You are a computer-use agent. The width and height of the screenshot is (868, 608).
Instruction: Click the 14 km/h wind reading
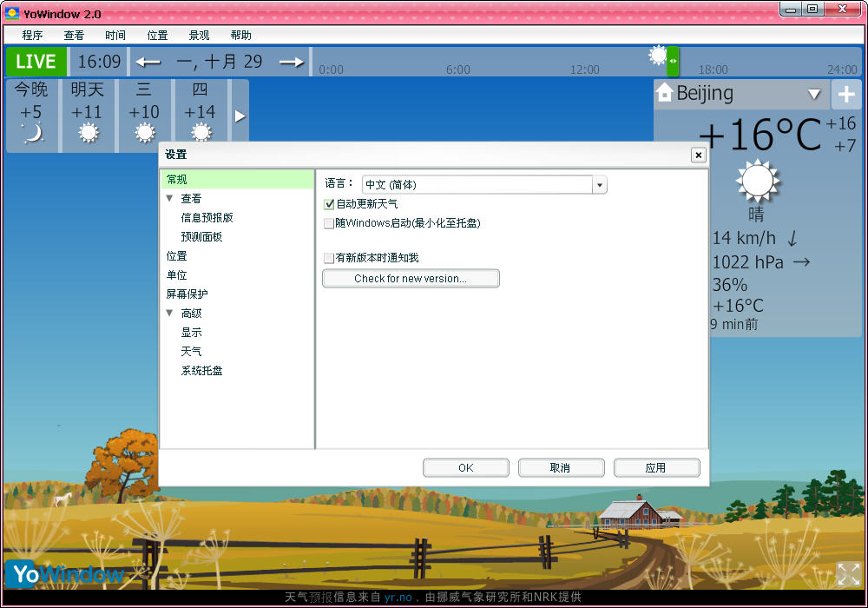pyautogui.click(x=744, y=238)
